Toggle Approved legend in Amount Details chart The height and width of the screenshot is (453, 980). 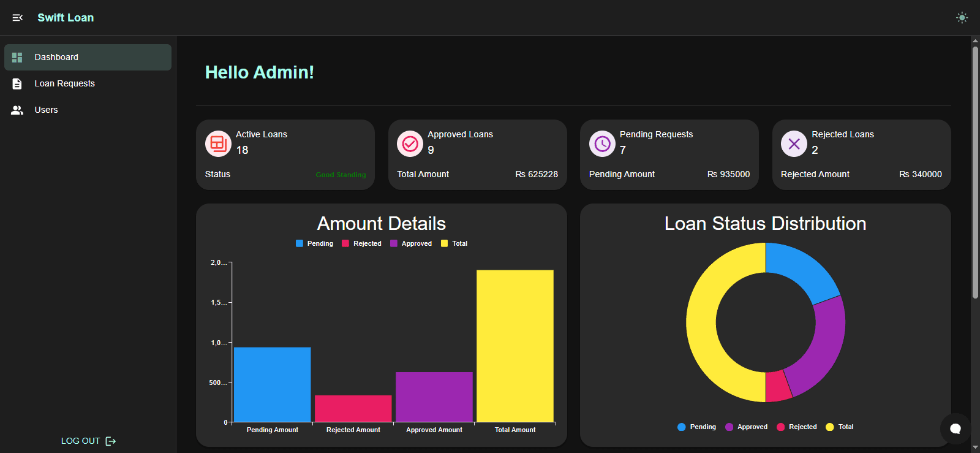click(x=411, y=243)
